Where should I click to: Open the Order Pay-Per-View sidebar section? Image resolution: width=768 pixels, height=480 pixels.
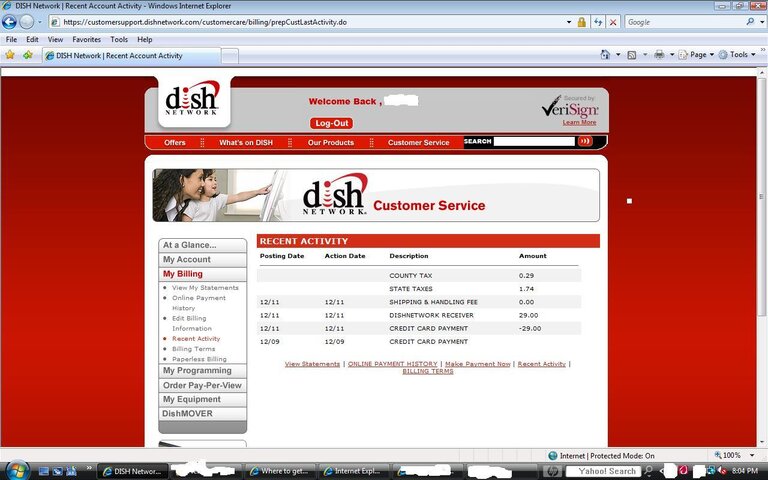pyautogui.click(x=202, y=385)
